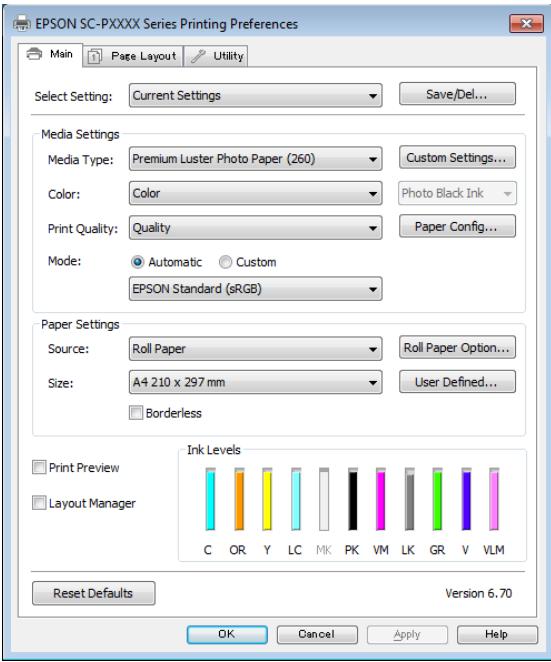Image resolution: width=551 pixels, height=662 pixels.
Task: Click the Version 6.70 text
Action: point(478,593)
